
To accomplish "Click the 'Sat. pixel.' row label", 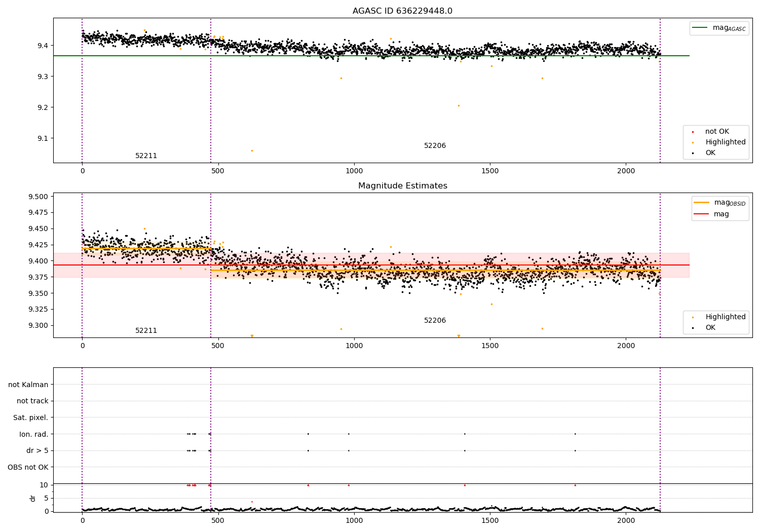I will point(31,418).
